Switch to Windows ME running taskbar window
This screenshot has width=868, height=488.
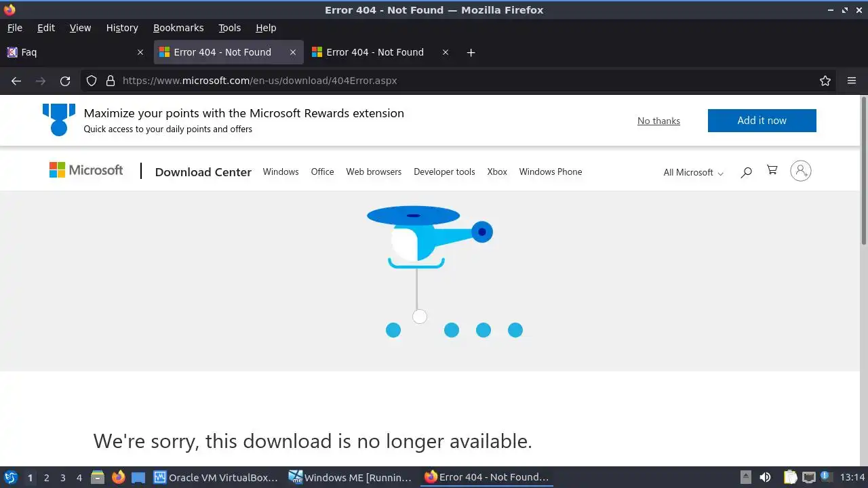tap(351, 477)
